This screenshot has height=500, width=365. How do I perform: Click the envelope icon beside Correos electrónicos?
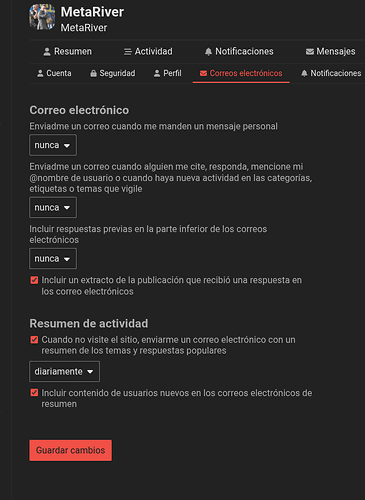(203, 73)
